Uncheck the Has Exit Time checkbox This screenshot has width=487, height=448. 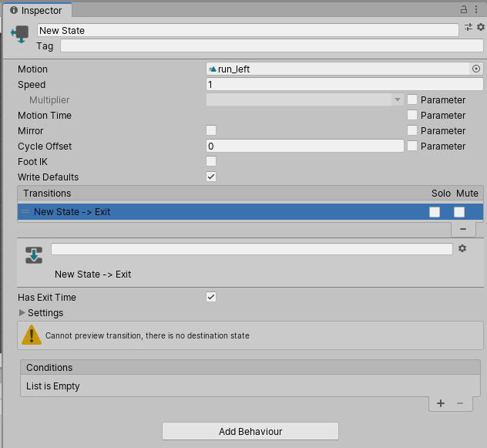[211, 297]
